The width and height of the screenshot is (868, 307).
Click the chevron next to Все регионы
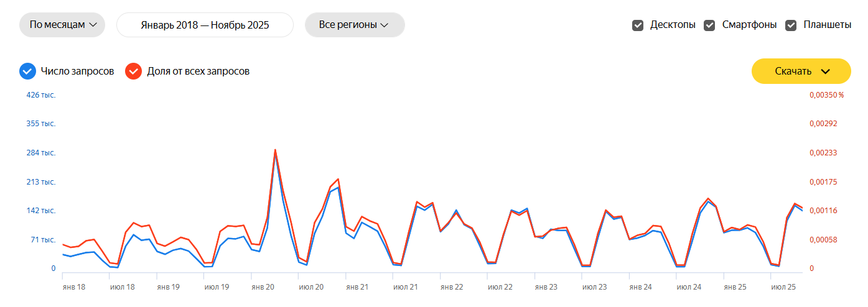(385, 25)
